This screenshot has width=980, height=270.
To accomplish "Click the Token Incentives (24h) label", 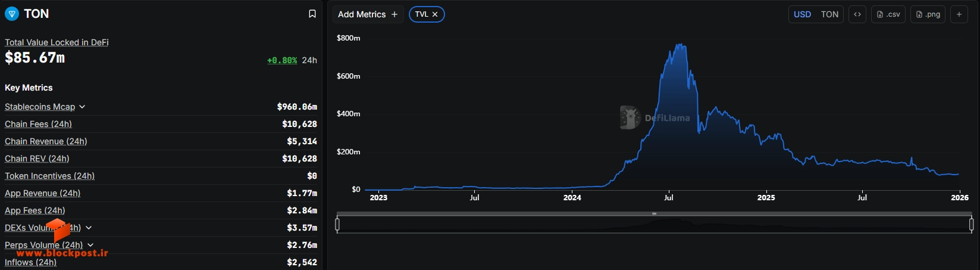I will (x=49, y=176).
